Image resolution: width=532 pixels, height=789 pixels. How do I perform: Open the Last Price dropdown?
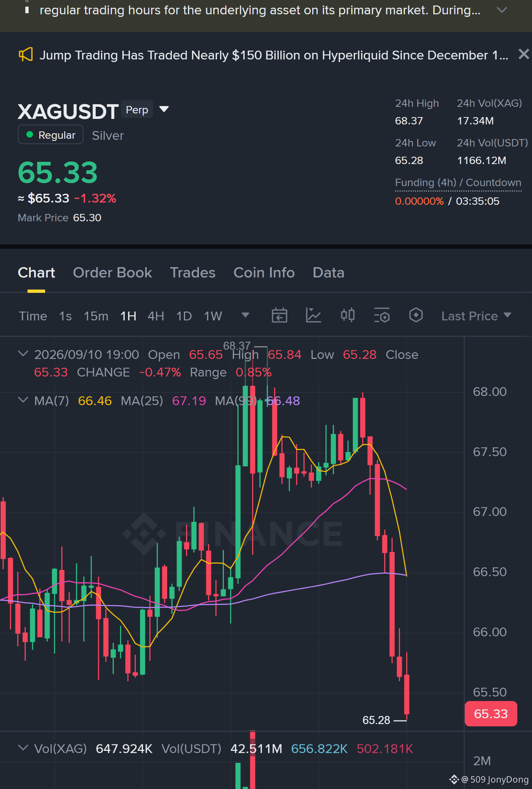click(x=476, y=316)
